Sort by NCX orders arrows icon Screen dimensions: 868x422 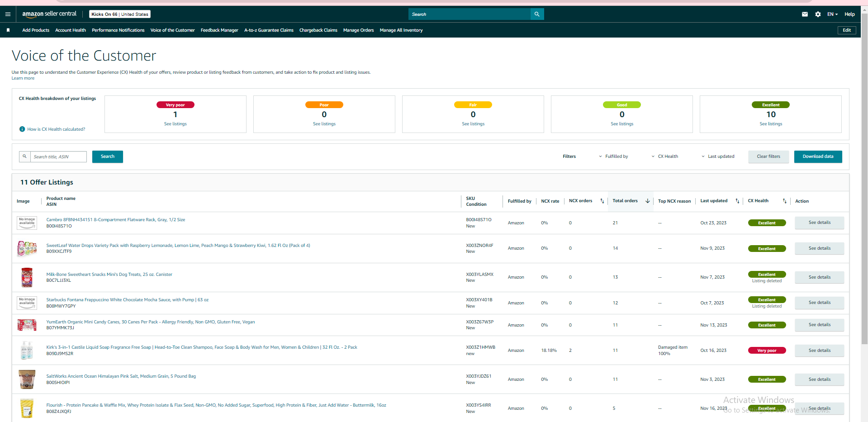click(x=602, y=201)
